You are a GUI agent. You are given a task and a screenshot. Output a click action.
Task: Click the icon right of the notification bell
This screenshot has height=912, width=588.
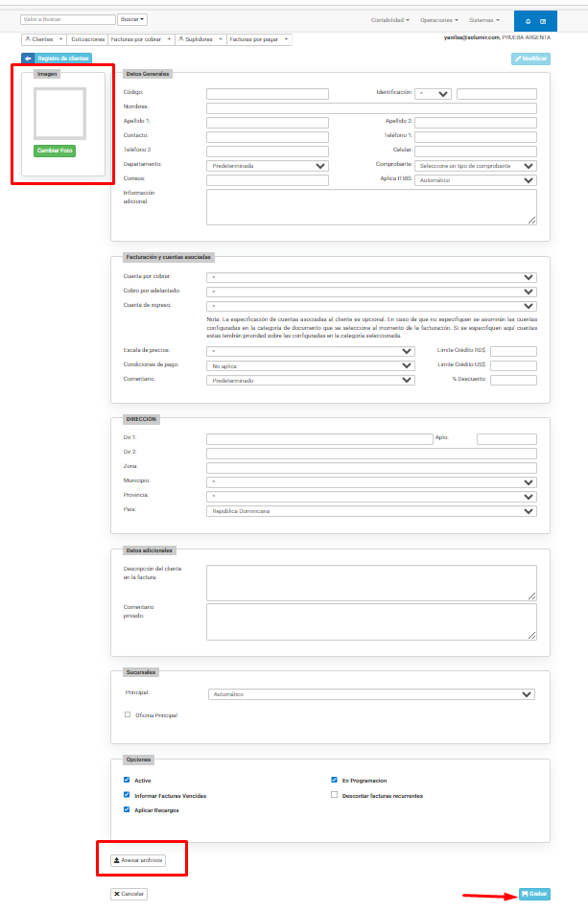point(544,20)
